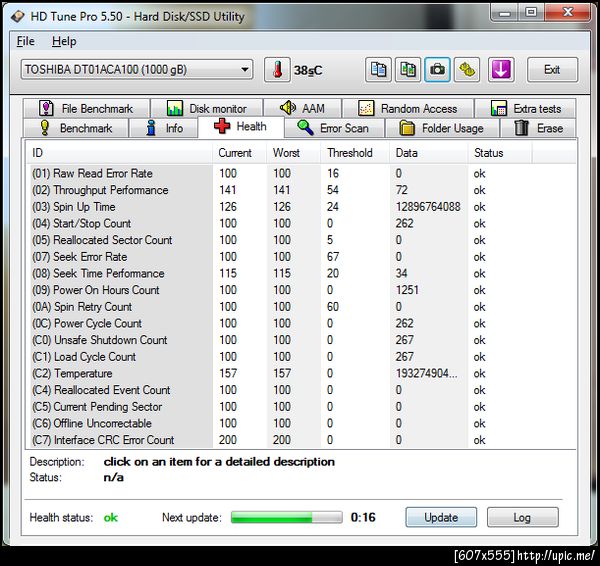Select the (08) Seek Time Performance row
This screenshot has width=600, height=566.
[300, 273]
